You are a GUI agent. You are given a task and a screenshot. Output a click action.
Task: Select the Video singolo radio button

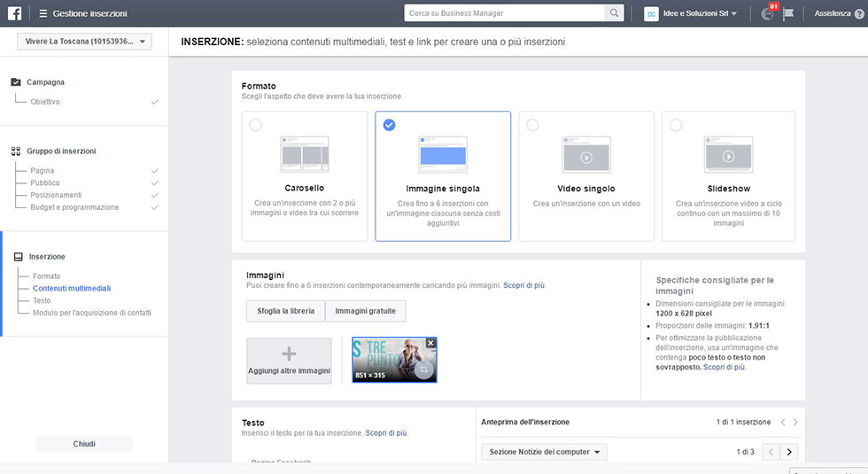pos(532,125)
